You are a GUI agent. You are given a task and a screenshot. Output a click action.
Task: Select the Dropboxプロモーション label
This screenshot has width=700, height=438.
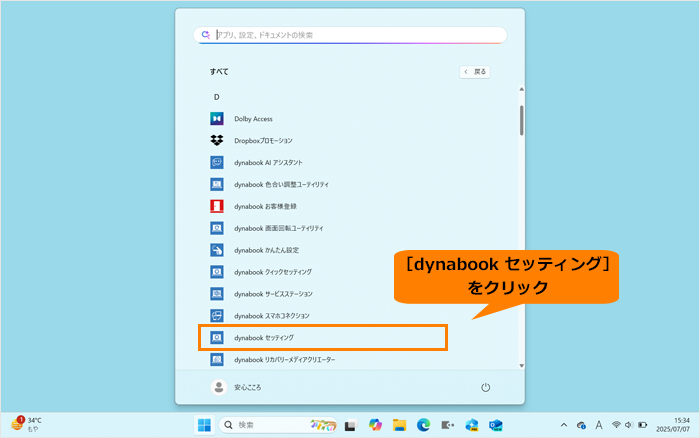point(263,141)
